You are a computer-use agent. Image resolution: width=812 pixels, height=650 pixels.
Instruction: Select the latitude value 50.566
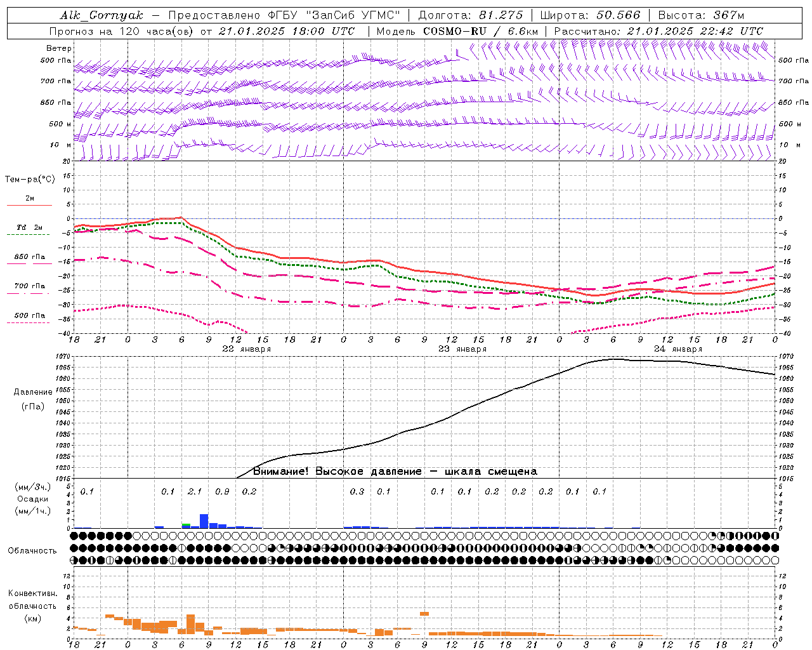(619, 15)
